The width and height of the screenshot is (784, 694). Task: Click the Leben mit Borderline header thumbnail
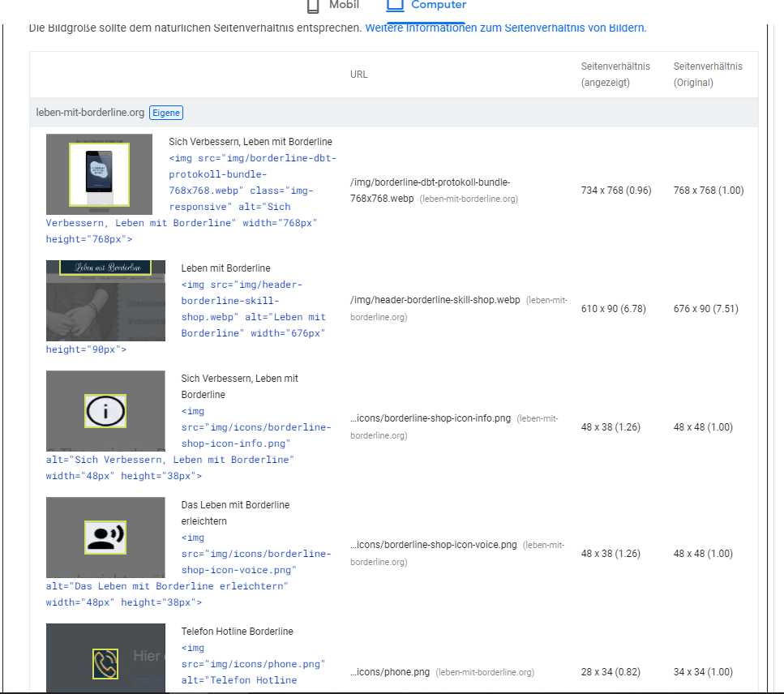pyautogui.click(x=105, y=301)
